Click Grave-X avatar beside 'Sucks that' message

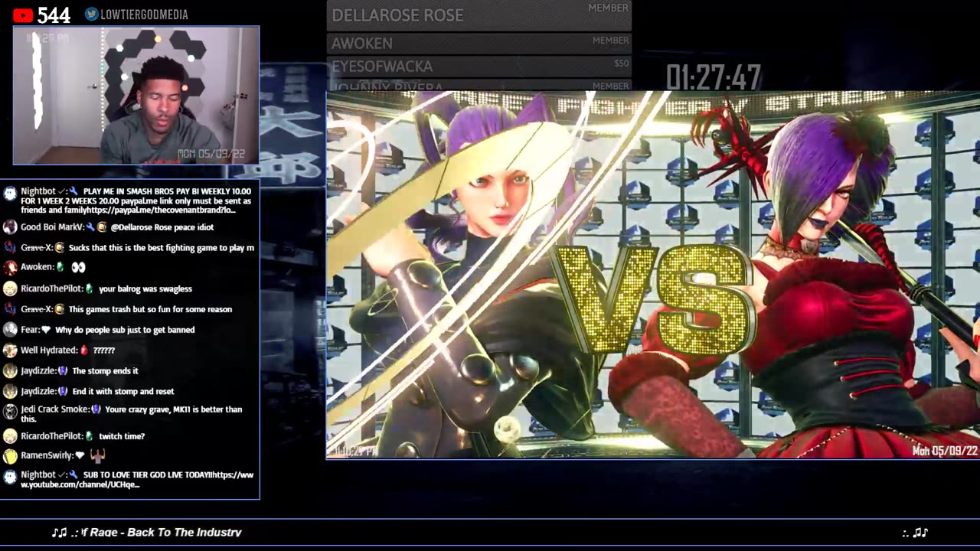pos(10,248)
